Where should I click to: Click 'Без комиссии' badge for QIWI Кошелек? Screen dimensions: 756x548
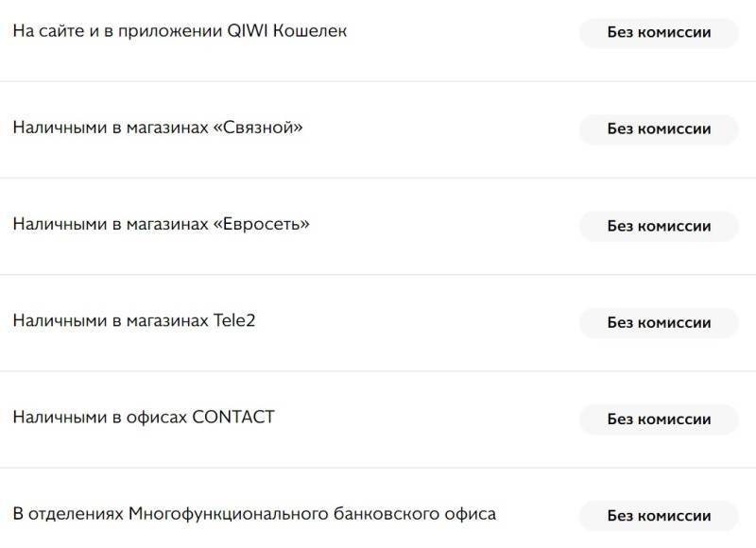pyautogui.click(x=659, y=33)
